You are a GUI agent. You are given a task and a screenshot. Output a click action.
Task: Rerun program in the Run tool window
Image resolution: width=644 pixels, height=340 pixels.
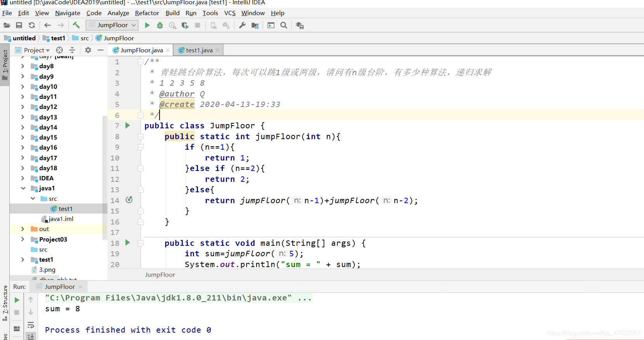point(17,300)
